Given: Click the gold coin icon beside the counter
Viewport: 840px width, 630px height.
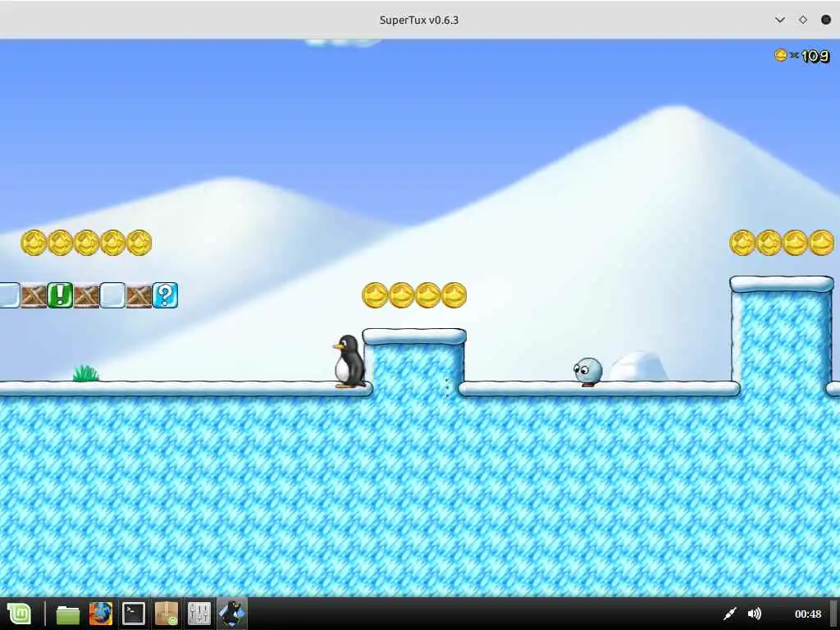Looking at the screenshot, I should tap(781, 55).
